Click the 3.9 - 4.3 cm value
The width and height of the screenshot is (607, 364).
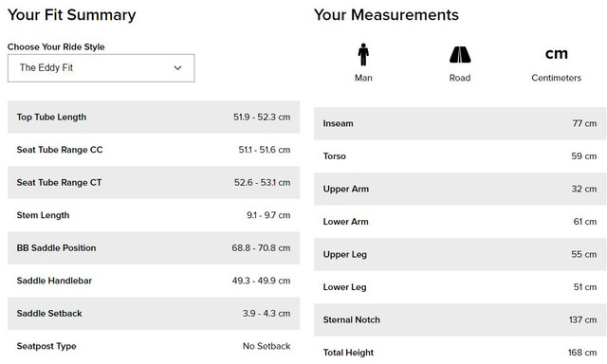click(267, 314)
